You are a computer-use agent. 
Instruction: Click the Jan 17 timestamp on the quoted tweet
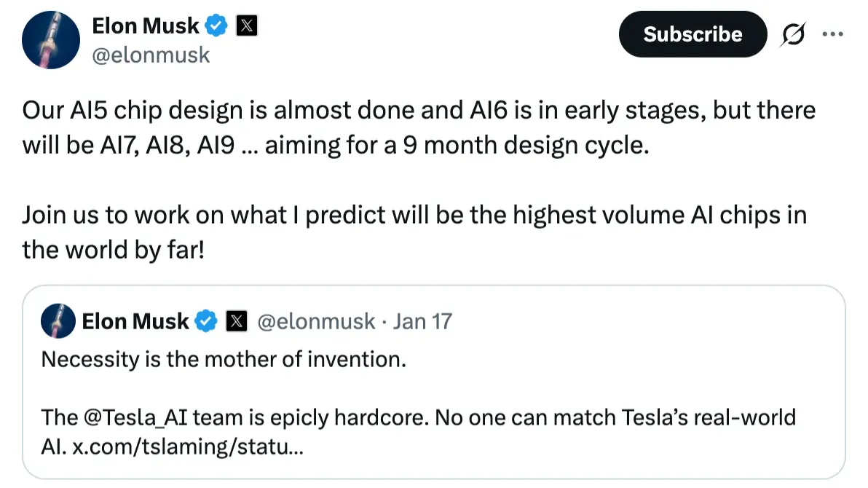pos(423,320)
